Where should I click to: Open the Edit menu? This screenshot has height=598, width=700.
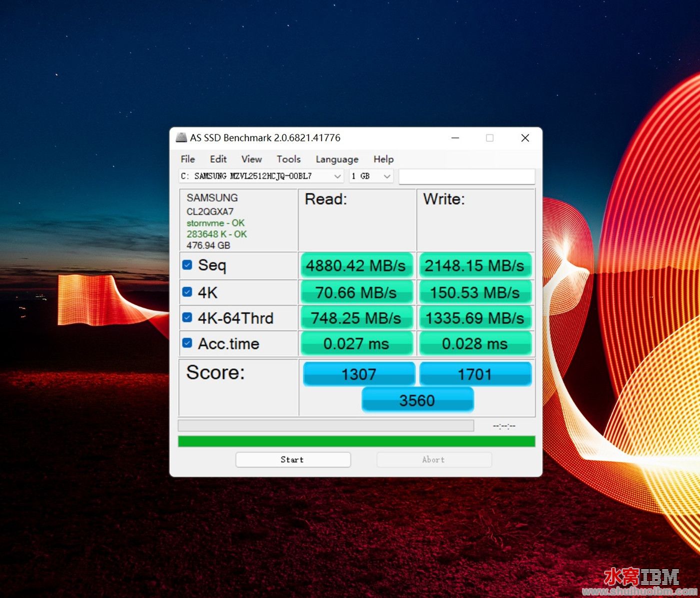coord(218,159)
